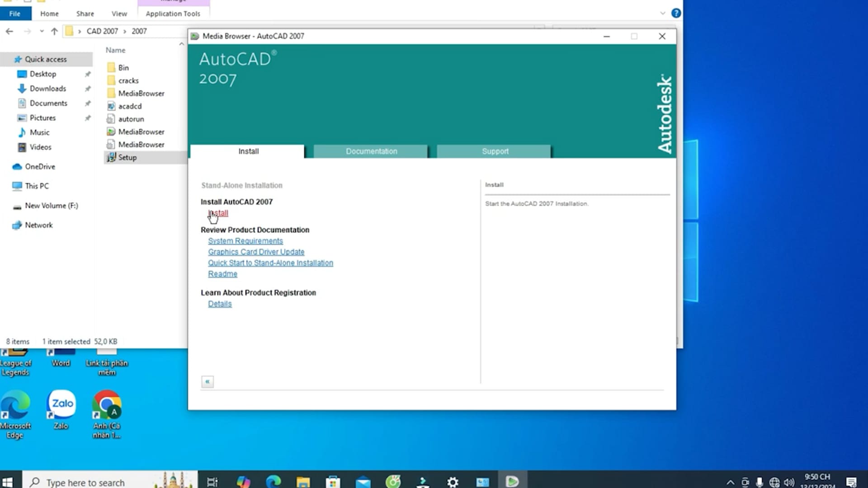Open Task View on the taskbar

pos(212,482)
